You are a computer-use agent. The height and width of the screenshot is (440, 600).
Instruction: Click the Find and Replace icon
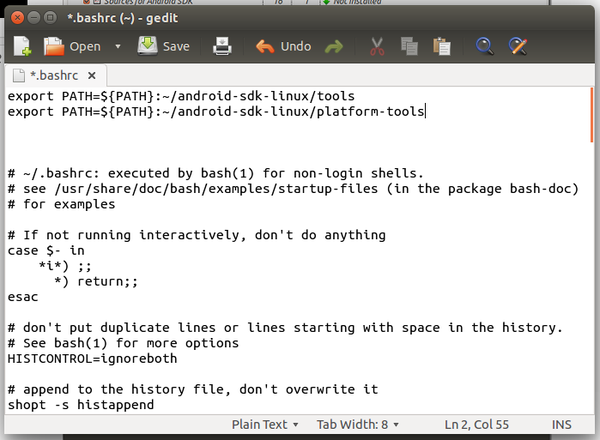518,46
